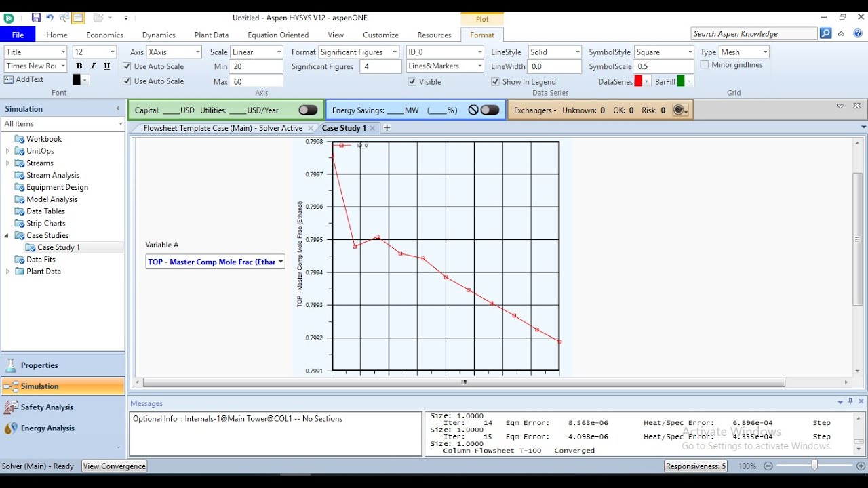Click the View Convergence button
868x488 pixels.
click(114, 466)
